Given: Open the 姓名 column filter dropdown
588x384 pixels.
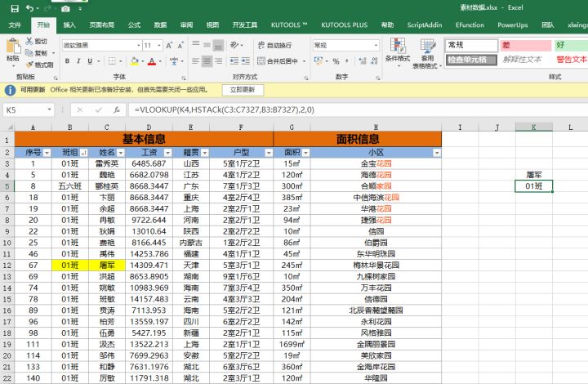Looking at the screenshot, I should coord(121,153).
